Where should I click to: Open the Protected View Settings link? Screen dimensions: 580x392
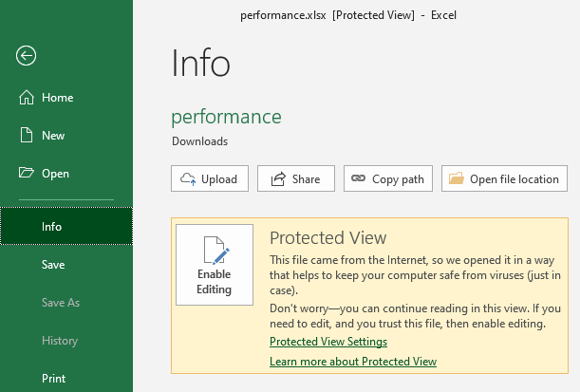[328, 342]
